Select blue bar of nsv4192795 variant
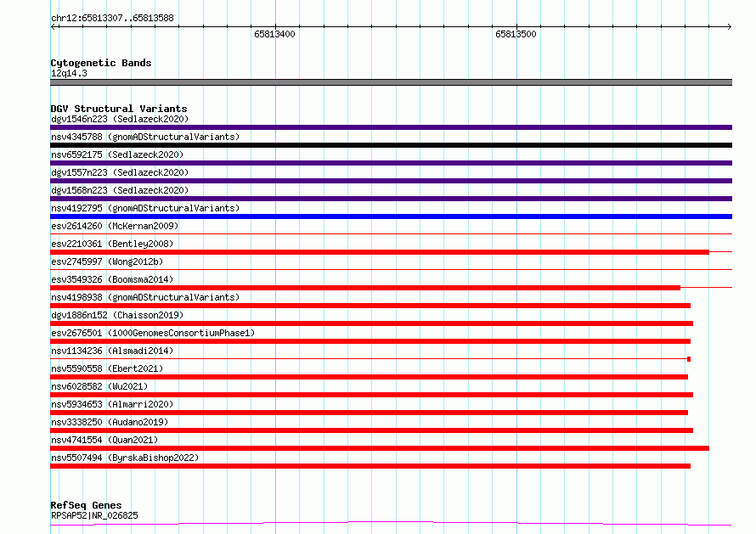Screen dimensions: 756x534 [391, 216]
